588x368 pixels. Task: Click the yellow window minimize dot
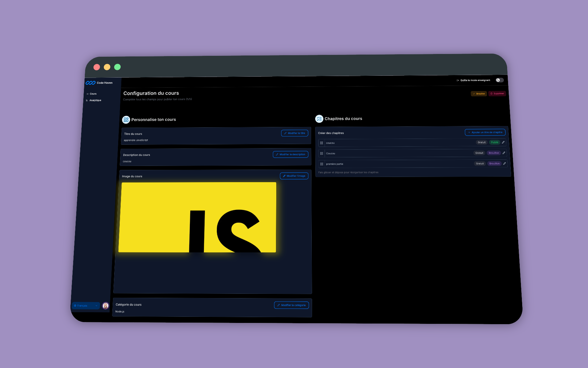pyautogui.click(x=107, y=67)
